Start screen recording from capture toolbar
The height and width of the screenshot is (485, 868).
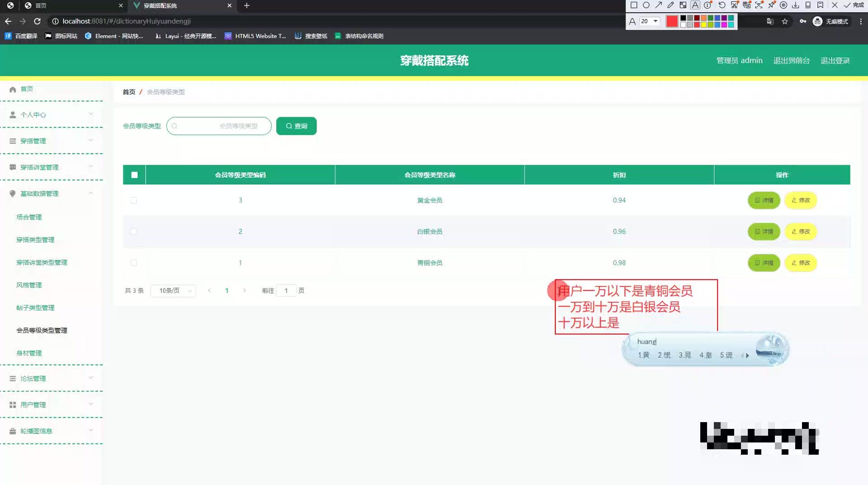783,5
